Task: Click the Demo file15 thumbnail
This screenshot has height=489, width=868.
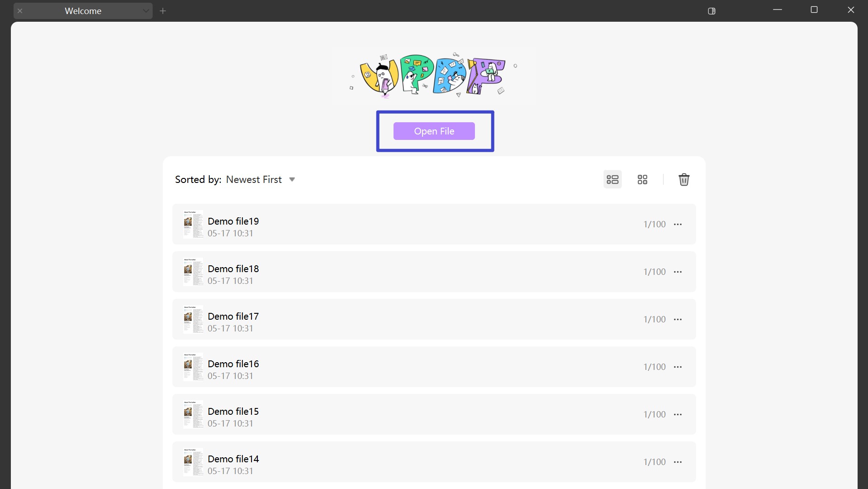Action: [193, 414]
